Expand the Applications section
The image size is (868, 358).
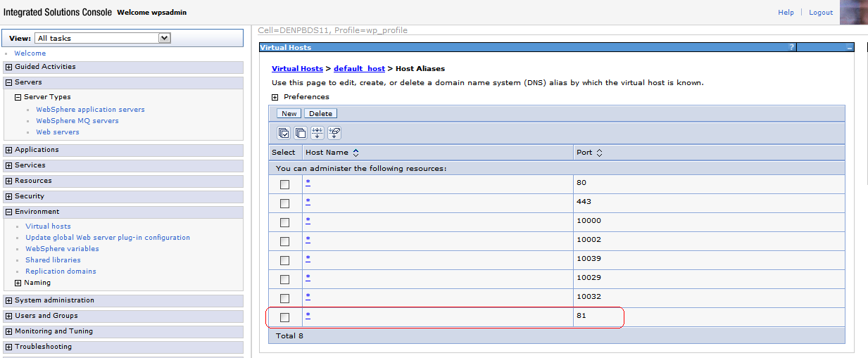coord(8,150)
